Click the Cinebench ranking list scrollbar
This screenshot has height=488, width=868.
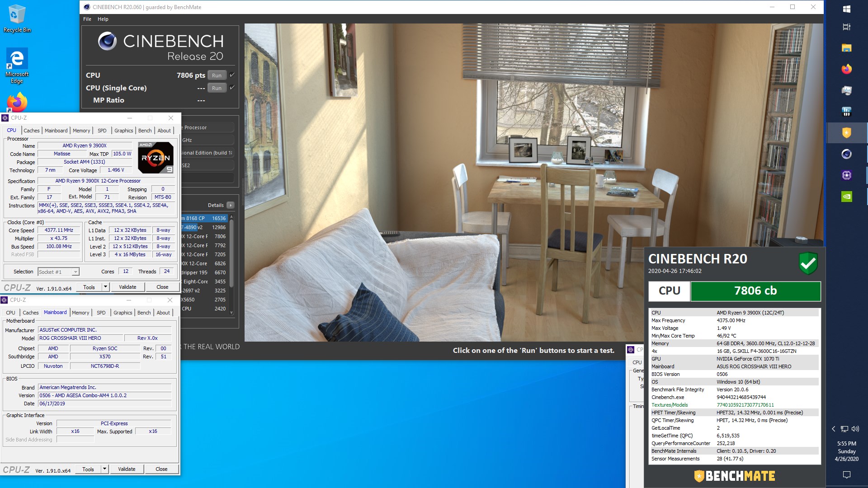click(231, 253)
